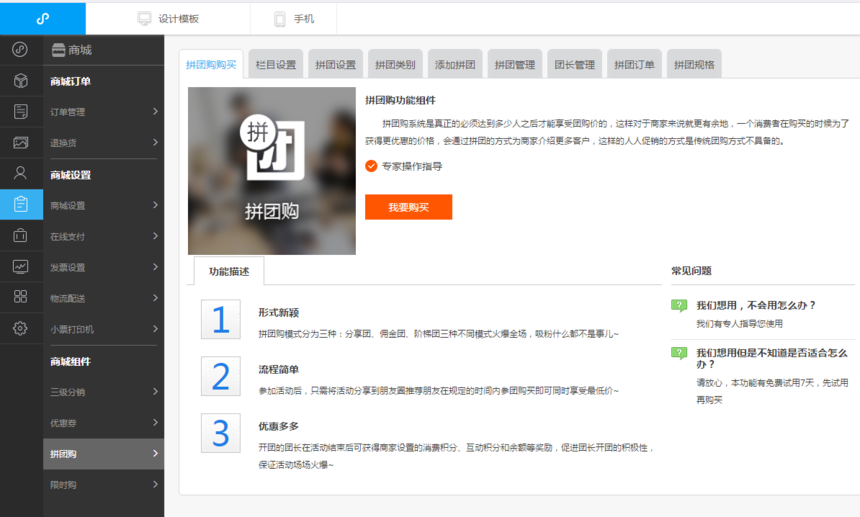Click the statistics chart icon in left rail
The height and width of the screenshot is (517, 860).
pyautogui.click(x=20, y=266)
